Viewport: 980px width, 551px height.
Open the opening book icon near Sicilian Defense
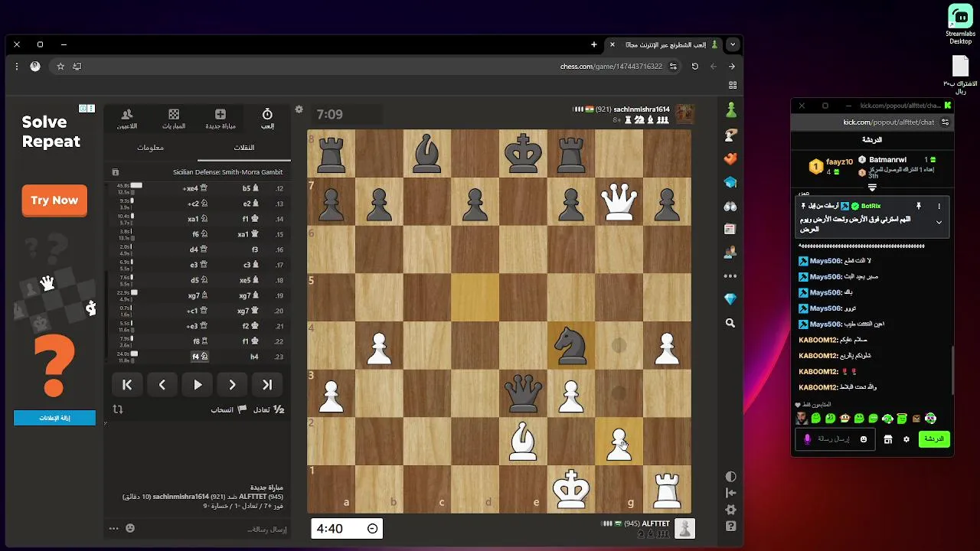[x=116, y=172]
